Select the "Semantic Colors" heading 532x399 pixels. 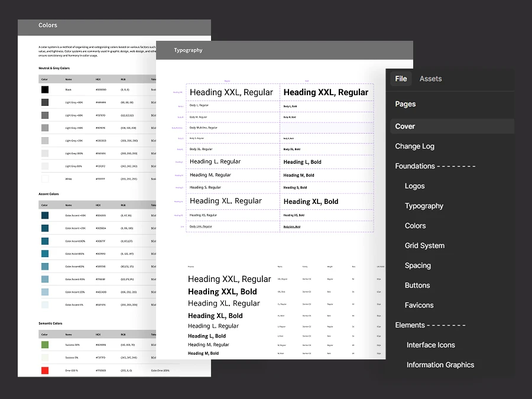click(50, 323)
